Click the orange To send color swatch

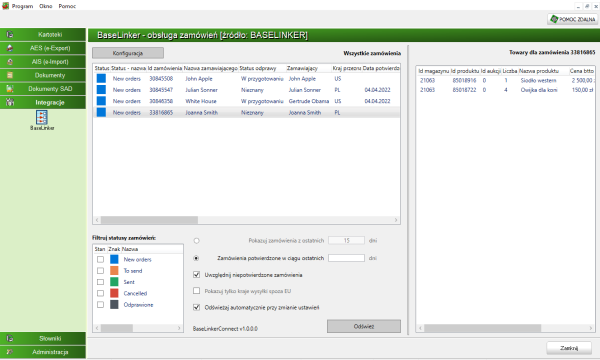click(114, 270)
